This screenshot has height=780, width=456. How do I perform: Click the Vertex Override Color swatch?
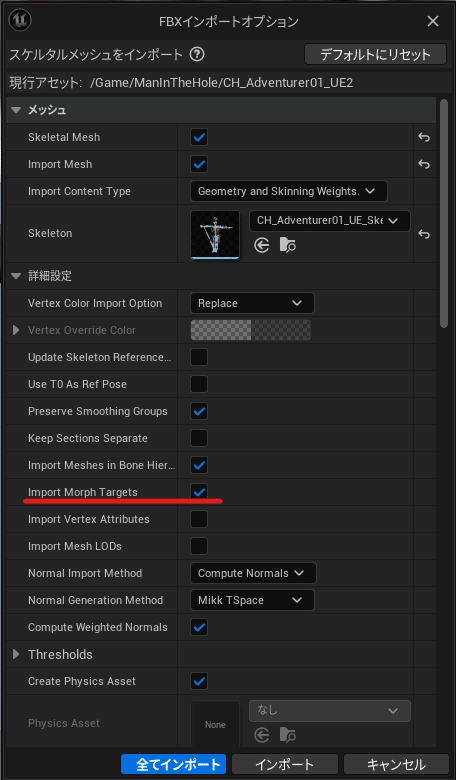click(x=251, y=330)
